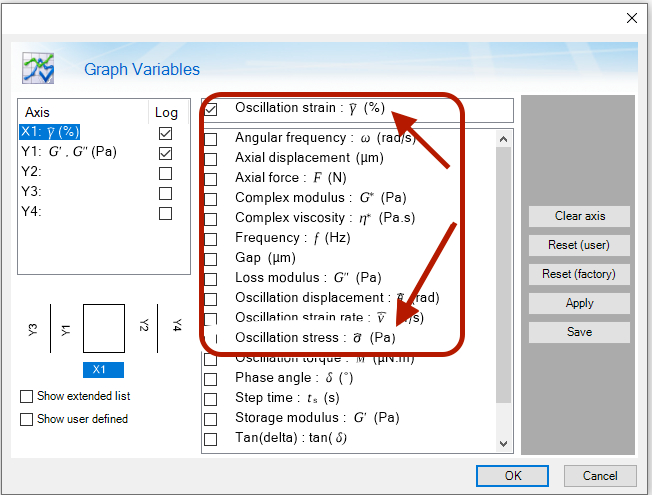Enable Show extended list option
The image size is (652, 495).
26,396
